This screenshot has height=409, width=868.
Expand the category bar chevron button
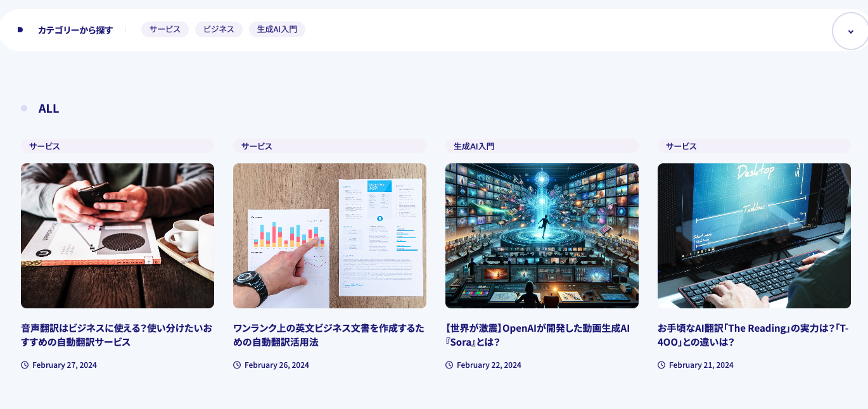tap(850, 31)
